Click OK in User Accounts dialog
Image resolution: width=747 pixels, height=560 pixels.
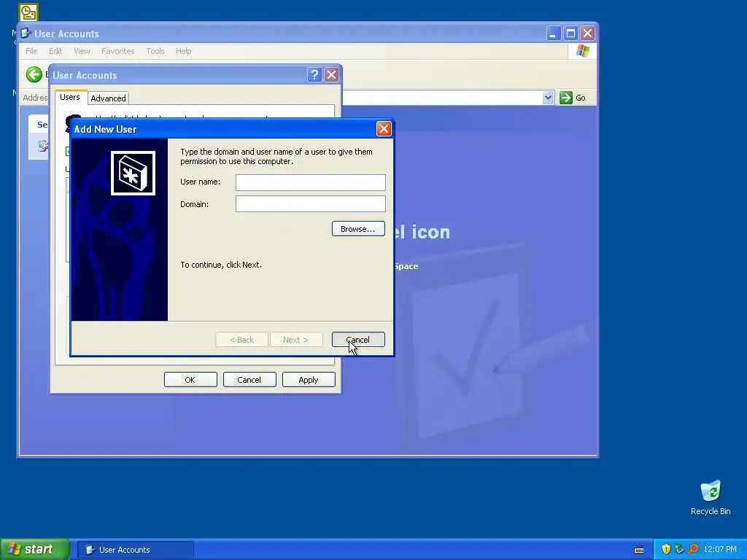(190, 379)
